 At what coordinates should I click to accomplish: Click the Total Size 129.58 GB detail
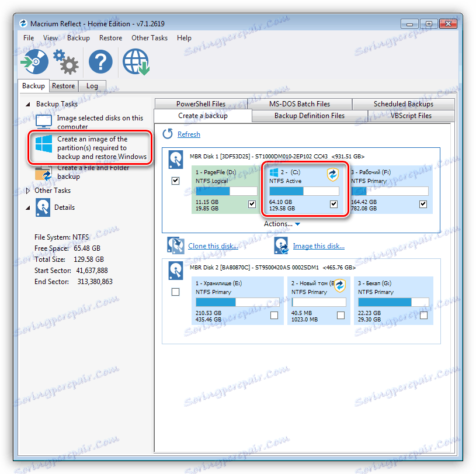click(70, 260)
